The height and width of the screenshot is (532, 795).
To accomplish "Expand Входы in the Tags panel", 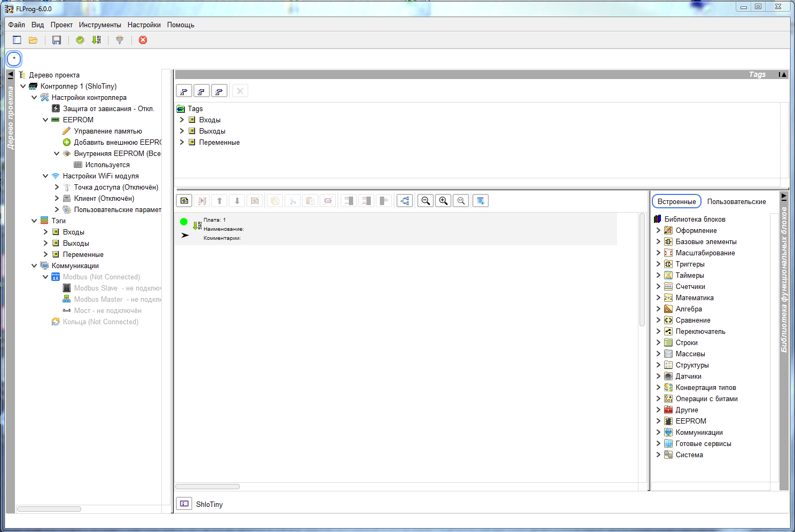I will [x=182, y=120].
